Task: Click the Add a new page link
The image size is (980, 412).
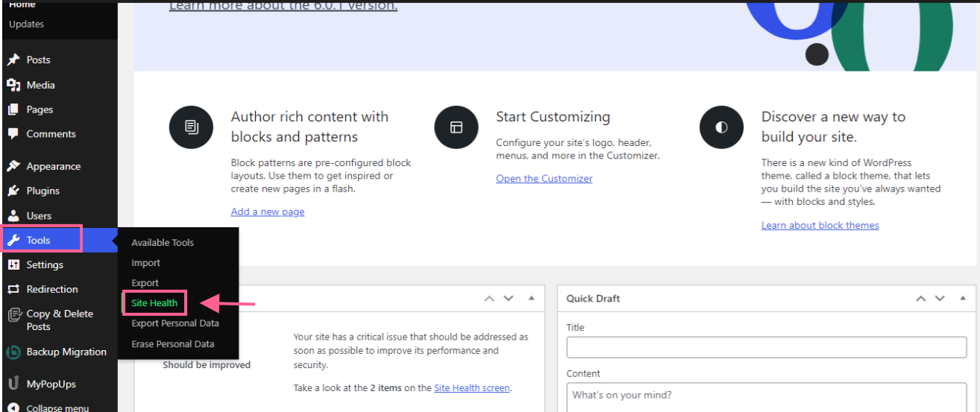Action: pos(267,212)
